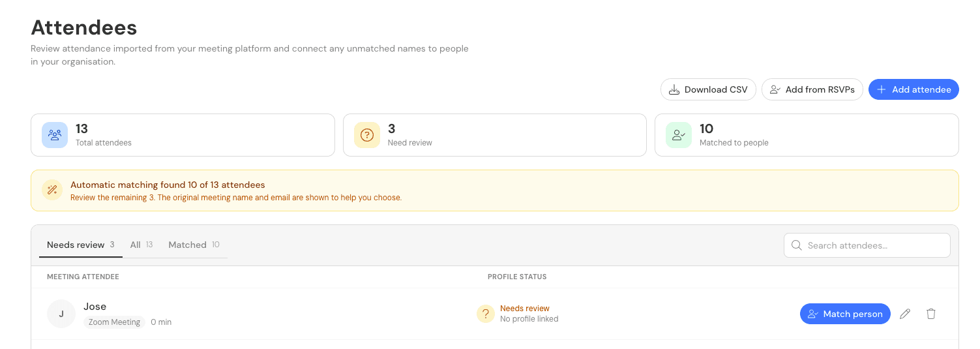Click the Profile Status column header
This screenshot has height=349, width=980.
[x=517, y=277]
